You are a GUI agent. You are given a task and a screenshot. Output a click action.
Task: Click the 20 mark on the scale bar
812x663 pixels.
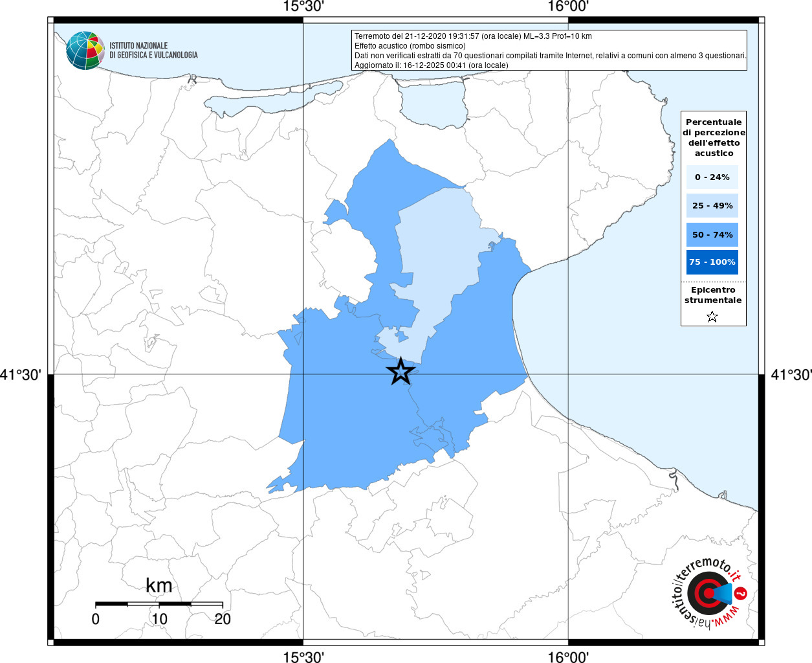tap(223, 619)
